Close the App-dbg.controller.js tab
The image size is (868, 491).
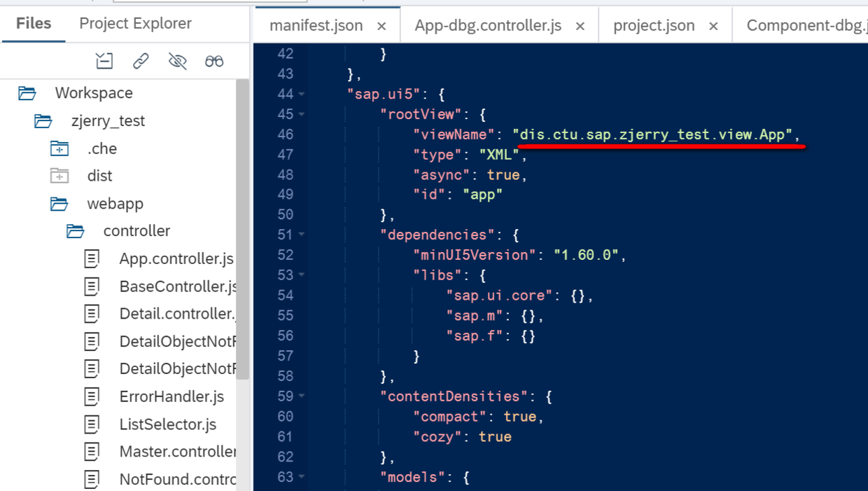tap(580, 27)
